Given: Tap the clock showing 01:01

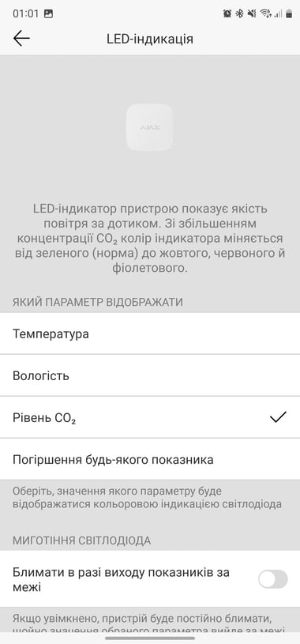Looking at the screenshot, I should point(25,13).
